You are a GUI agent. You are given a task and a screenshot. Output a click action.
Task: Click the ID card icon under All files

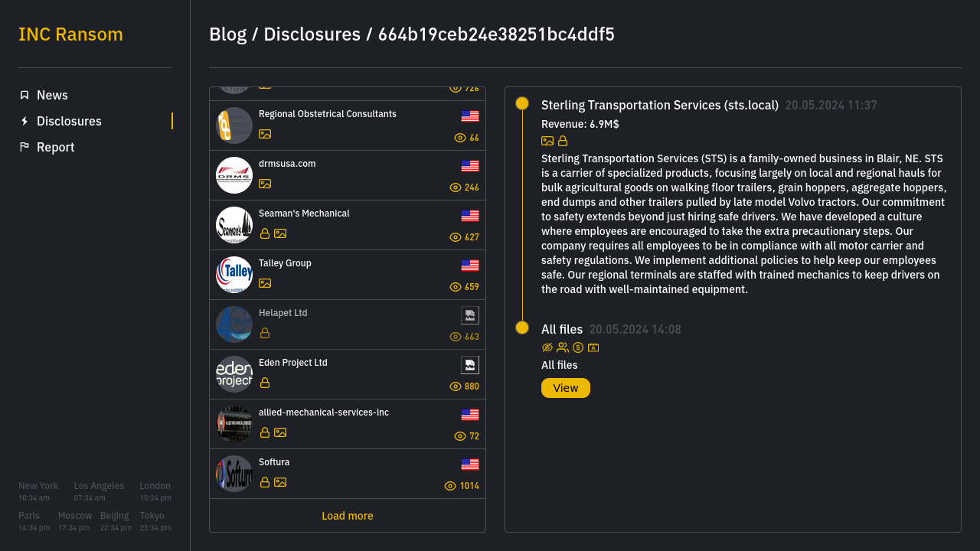[x=593, y=347]
